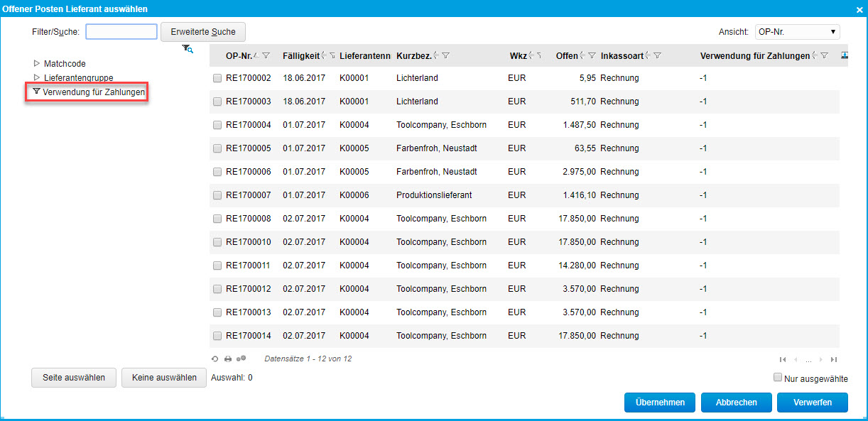868x421 pixels.
Task: Tick the checkbox for RE1700002
Action: 217,78
